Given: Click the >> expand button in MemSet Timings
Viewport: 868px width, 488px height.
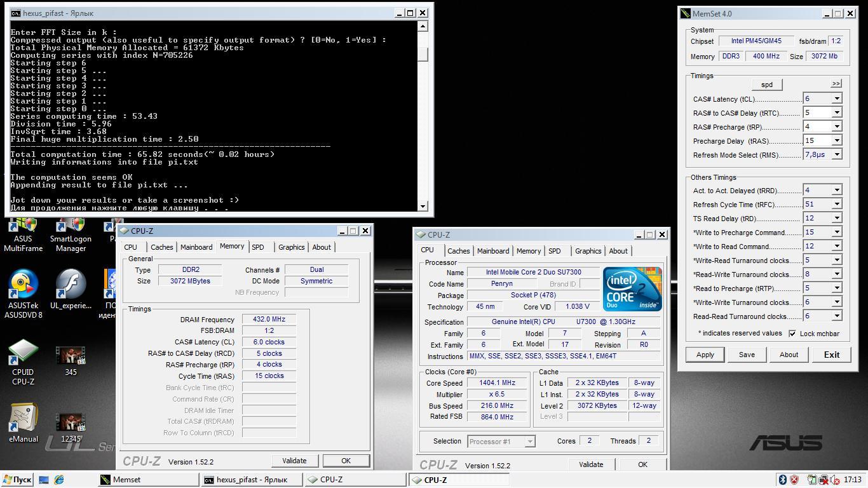Looking at the screenshot, I should click(x=836, y=83).
